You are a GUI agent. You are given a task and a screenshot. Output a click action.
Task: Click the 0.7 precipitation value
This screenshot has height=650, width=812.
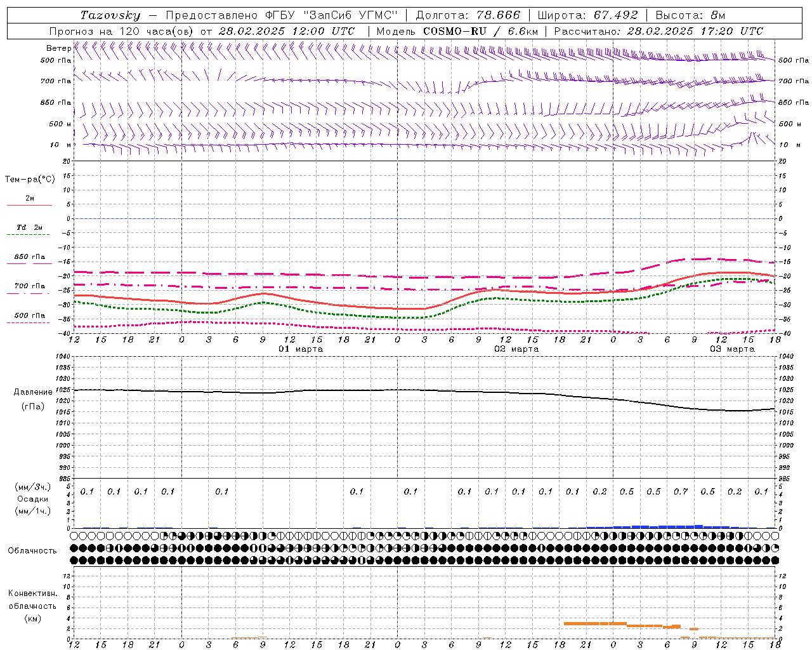(x=681, y=491)
